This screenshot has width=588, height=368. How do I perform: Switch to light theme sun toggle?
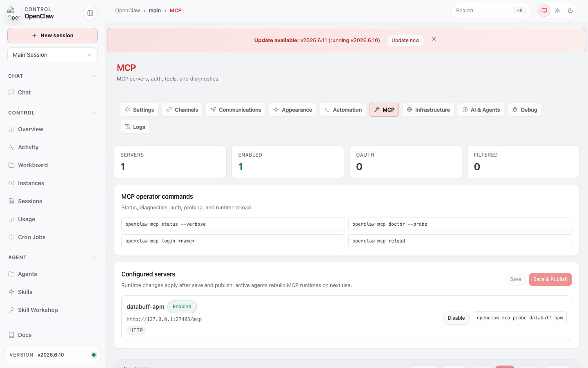pyautogui.click(x=557, y=11)
